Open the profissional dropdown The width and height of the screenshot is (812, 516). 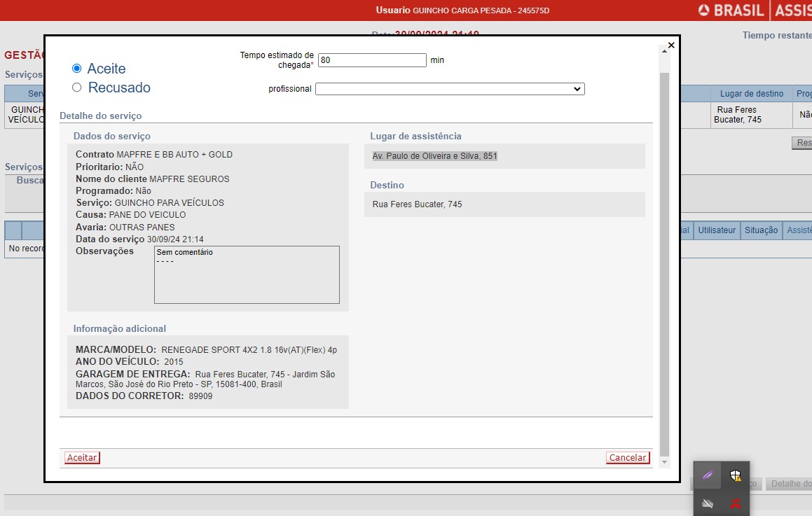coord(450,89)
